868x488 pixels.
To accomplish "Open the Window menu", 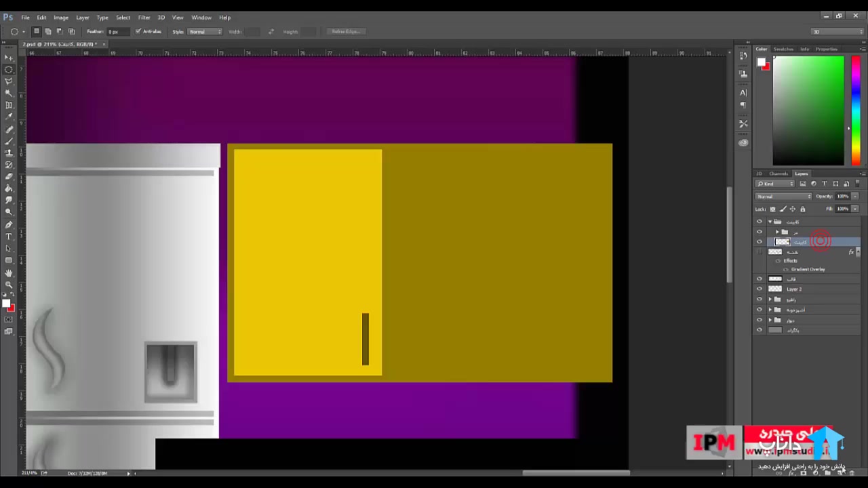I will pyautogui.click(x=201, y=18).
